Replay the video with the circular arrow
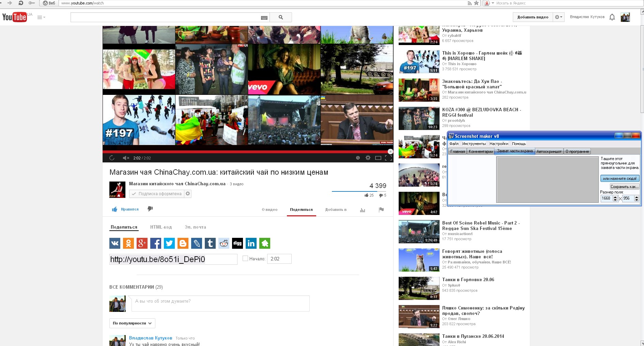 pyautogui.click(x=112, y=158)
